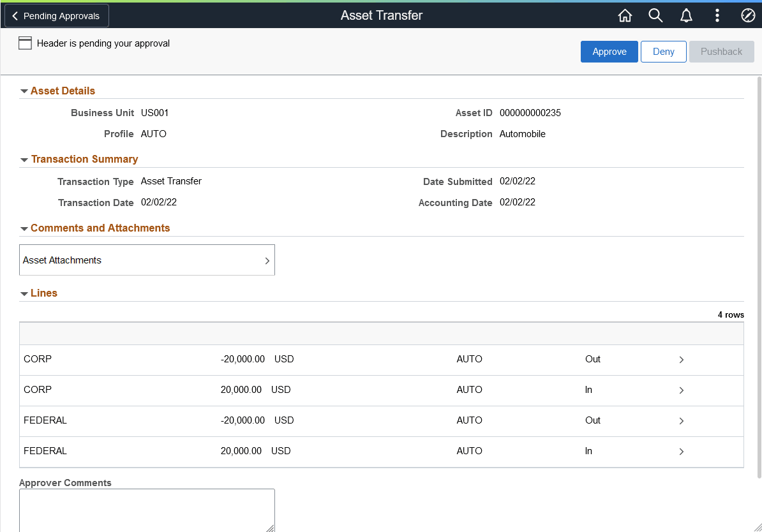762x532 pixels.
Task: Open the FEDERAL Out line details
Action: [x=681, y=420]
